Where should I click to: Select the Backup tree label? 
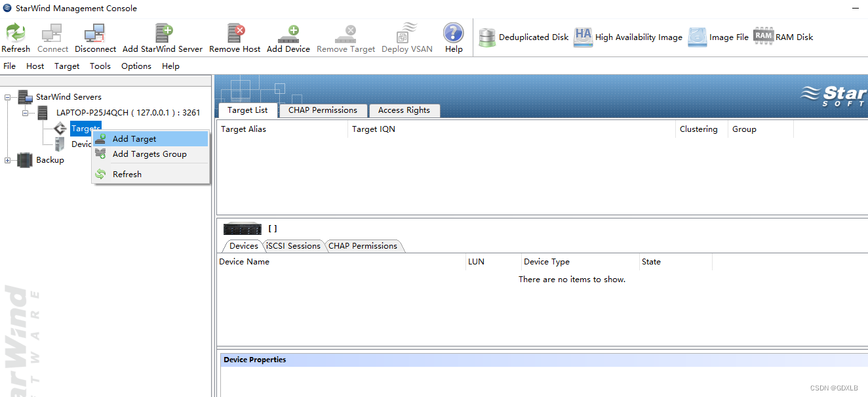pyautogui.click(x=50, y=160)
